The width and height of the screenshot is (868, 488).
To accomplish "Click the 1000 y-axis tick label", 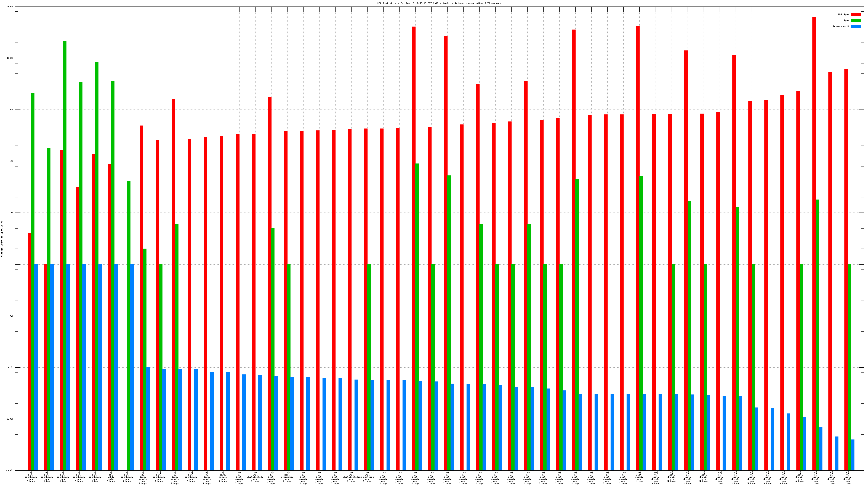I will point(11,110).
